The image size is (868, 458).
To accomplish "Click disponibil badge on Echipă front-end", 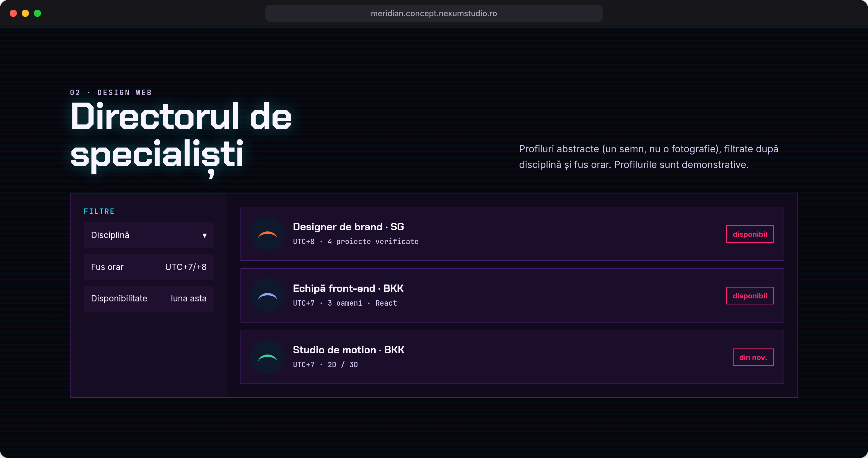I will [x=750, y=296].
